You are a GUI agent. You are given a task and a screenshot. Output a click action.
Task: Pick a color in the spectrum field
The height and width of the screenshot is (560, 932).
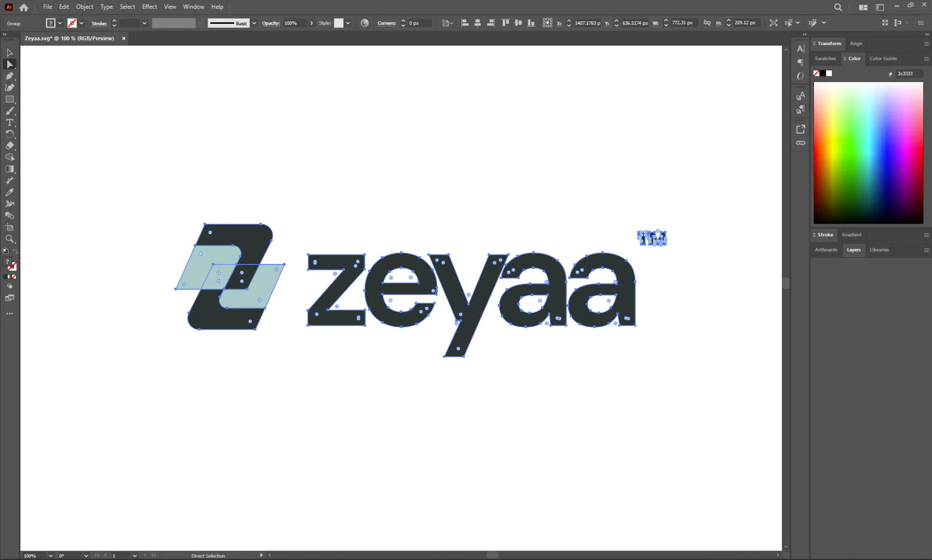point(868,153)
